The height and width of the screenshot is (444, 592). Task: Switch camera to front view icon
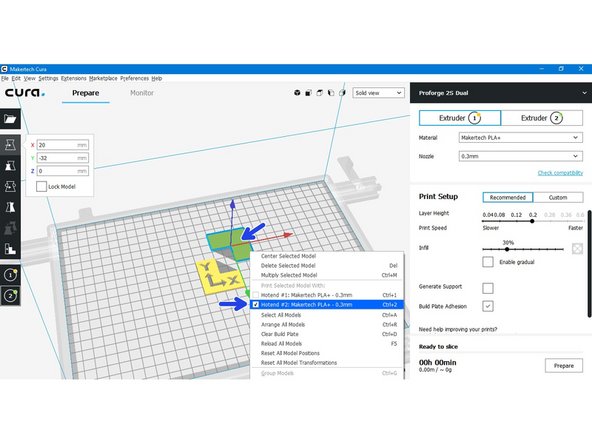[308, 93]
